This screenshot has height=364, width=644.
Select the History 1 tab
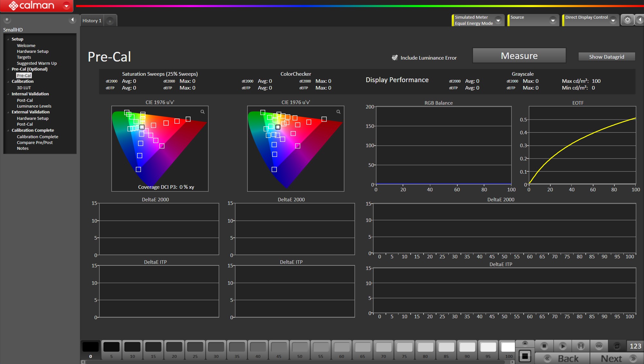point(92,21)
